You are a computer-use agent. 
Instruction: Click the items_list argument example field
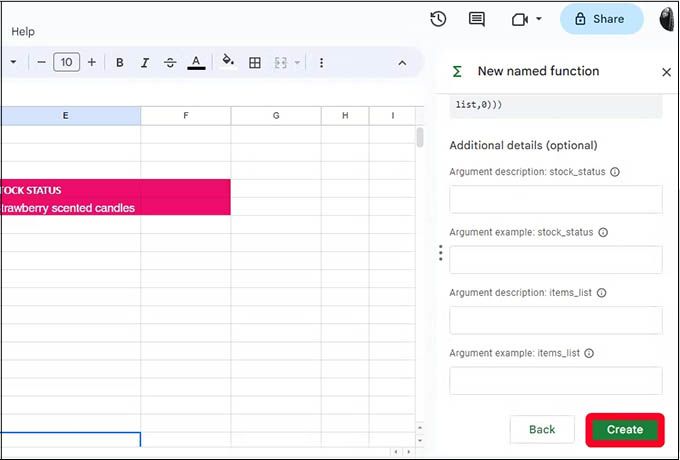point(556,381)
